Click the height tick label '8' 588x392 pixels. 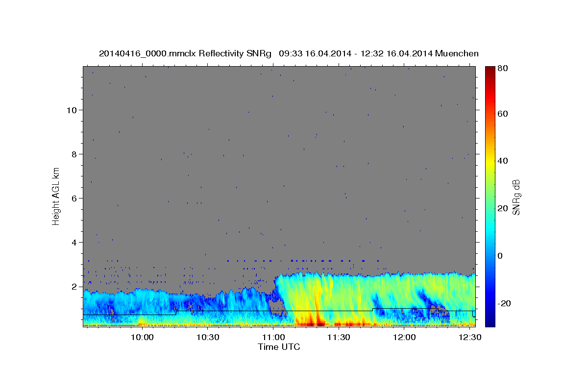75,154
